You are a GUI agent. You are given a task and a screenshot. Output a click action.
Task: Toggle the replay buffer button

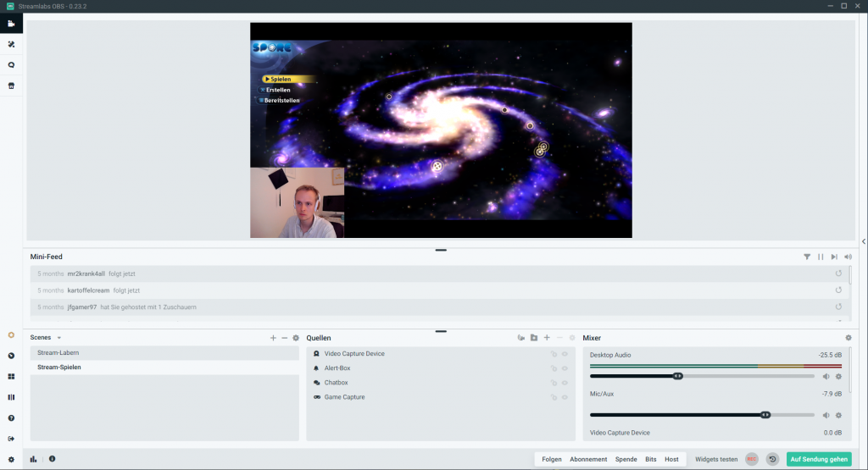click(772, 459)
